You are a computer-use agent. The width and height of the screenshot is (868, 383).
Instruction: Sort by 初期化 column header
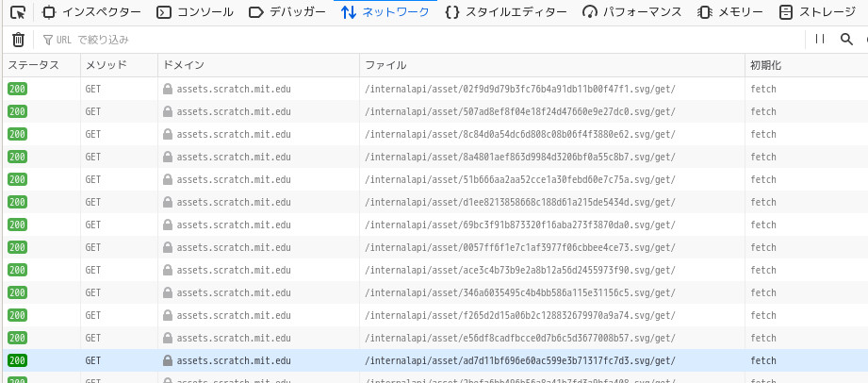click(806, 65)
